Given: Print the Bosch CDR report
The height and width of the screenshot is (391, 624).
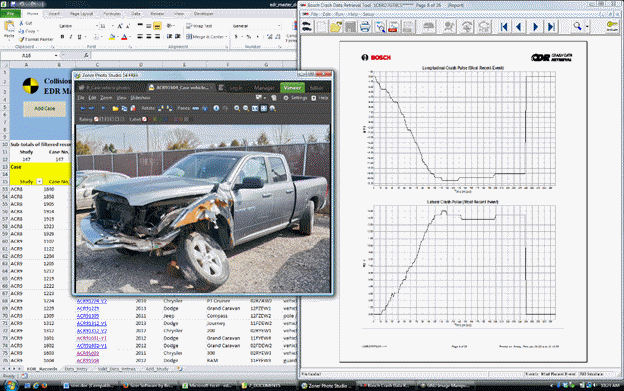Looking at the screenshot, I should [x=365, y=27].
